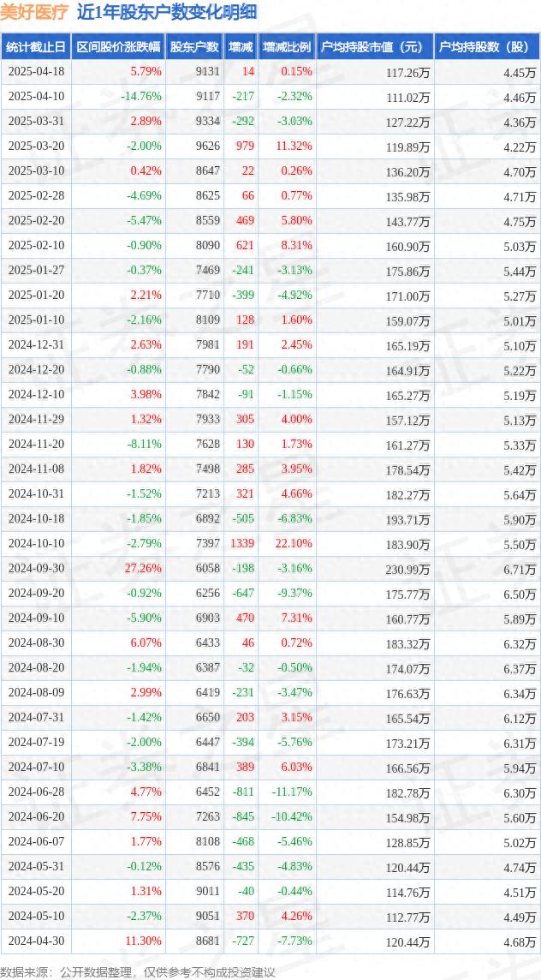Select the date cell 2024-06-28

36,792
